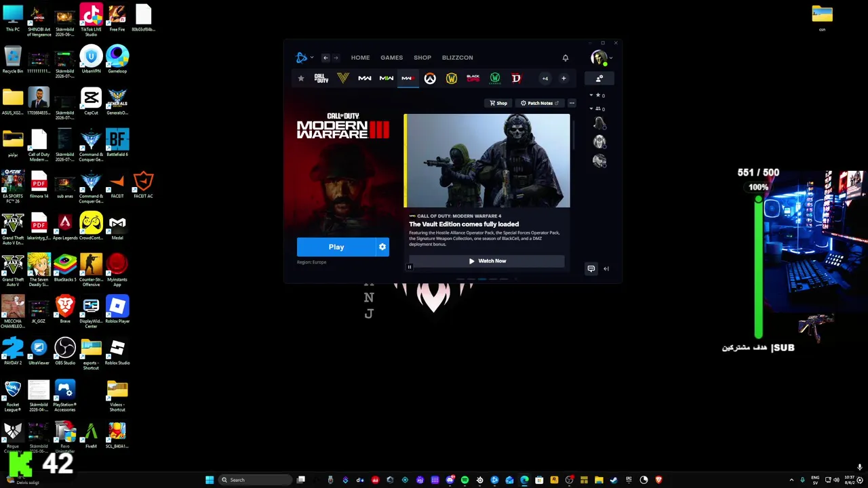The image size is (868, 488).
Task: Go back in Battle.net navigation
Action: [x=325, y=58]
